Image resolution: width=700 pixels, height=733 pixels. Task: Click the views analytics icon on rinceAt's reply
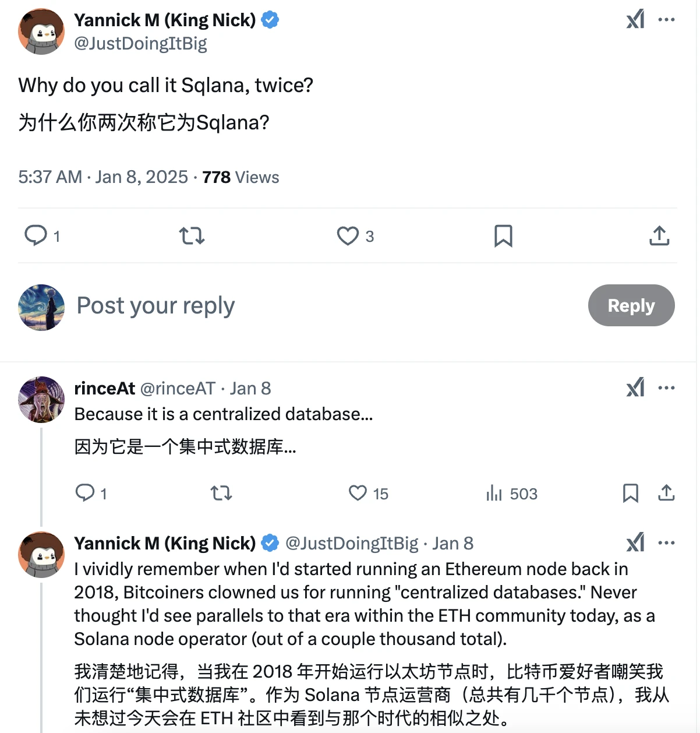coord(494,494)
